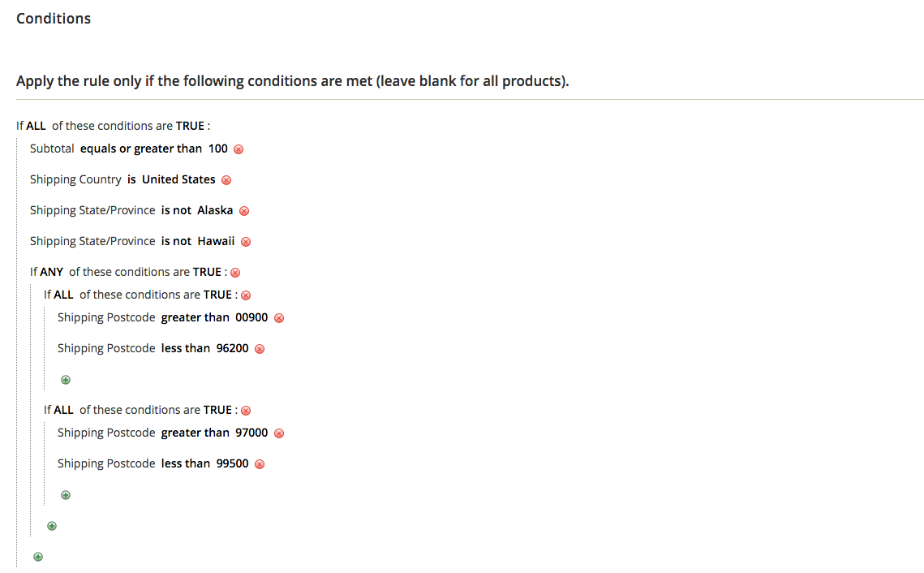Add condition below 'less than 99500' postcode
This screenshot has height=573, width=924.
66,494
